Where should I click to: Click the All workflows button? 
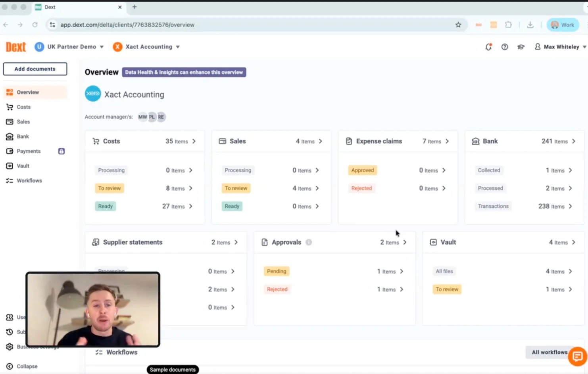pyautogui.click(x=550, y=352)
